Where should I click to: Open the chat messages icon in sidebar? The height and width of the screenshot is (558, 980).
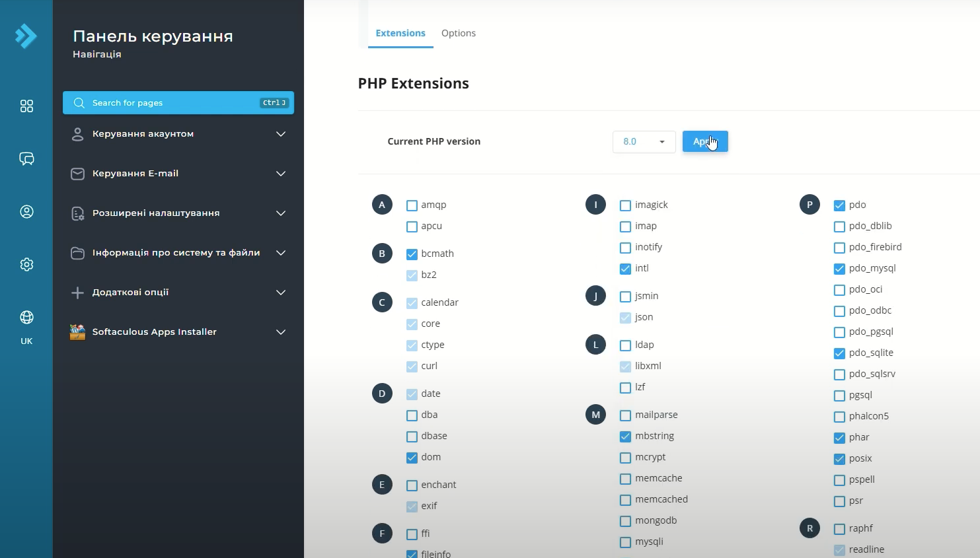point(26,159)
